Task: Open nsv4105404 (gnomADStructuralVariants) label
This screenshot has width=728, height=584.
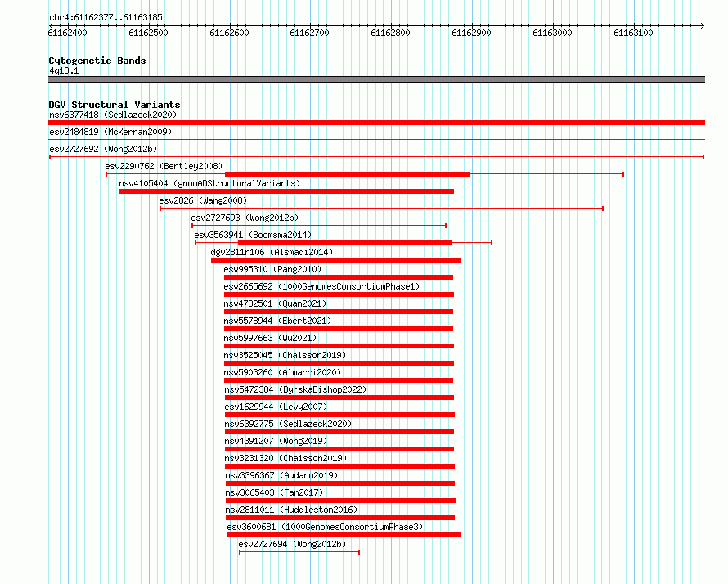Action: (x=209, y=183)
